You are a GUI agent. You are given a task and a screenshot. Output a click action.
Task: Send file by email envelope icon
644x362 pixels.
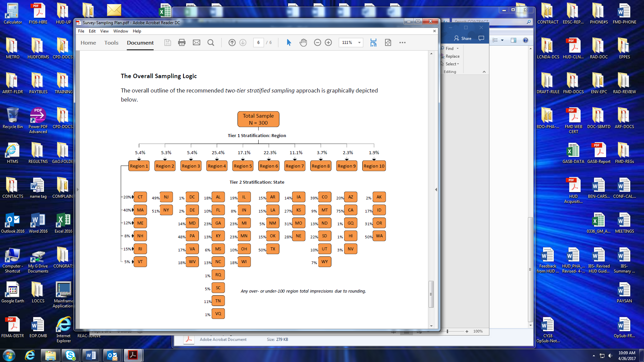click(x=197, y=43)
